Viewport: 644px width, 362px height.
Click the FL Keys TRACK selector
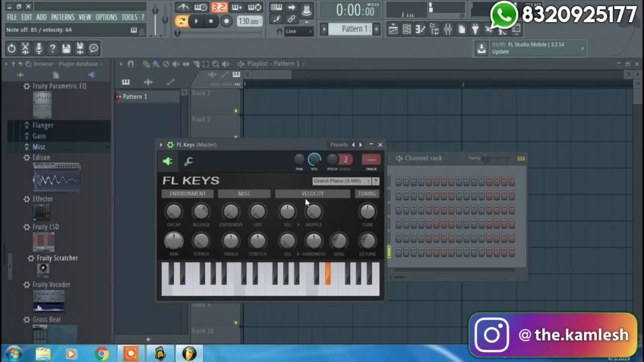pos(371,159)
